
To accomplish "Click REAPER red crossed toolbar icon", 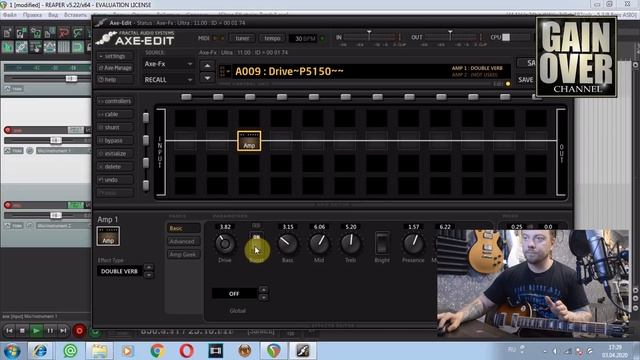I will pos(63,33).
